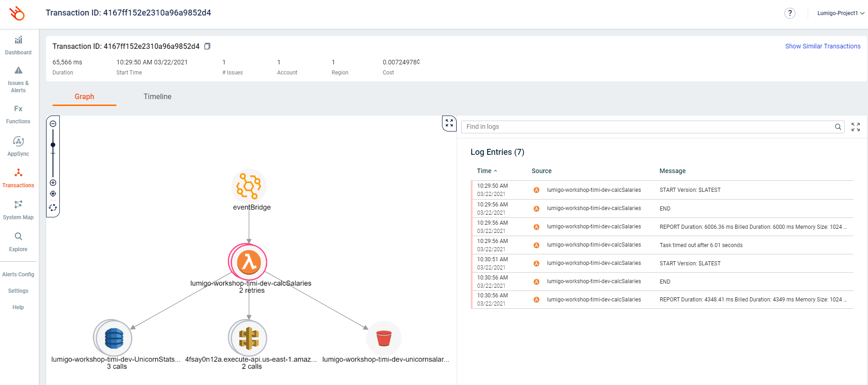Copy the transaction ID to clipboard
Viewport: 868px width, 385px height.
tap(207, 46)
